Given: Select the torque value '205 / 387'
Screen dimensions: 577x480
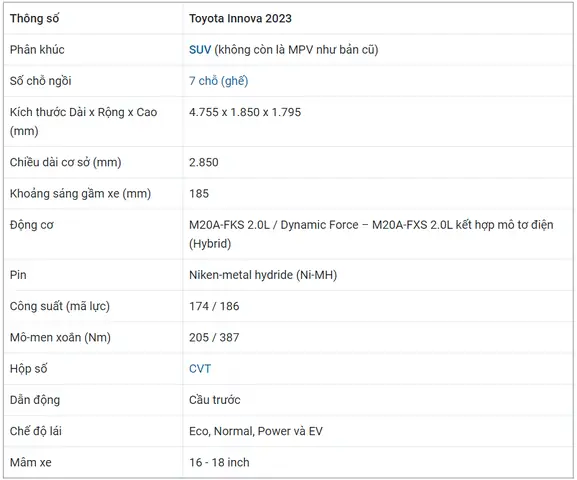Looking at the screenshot, I should tap(214, 338).
